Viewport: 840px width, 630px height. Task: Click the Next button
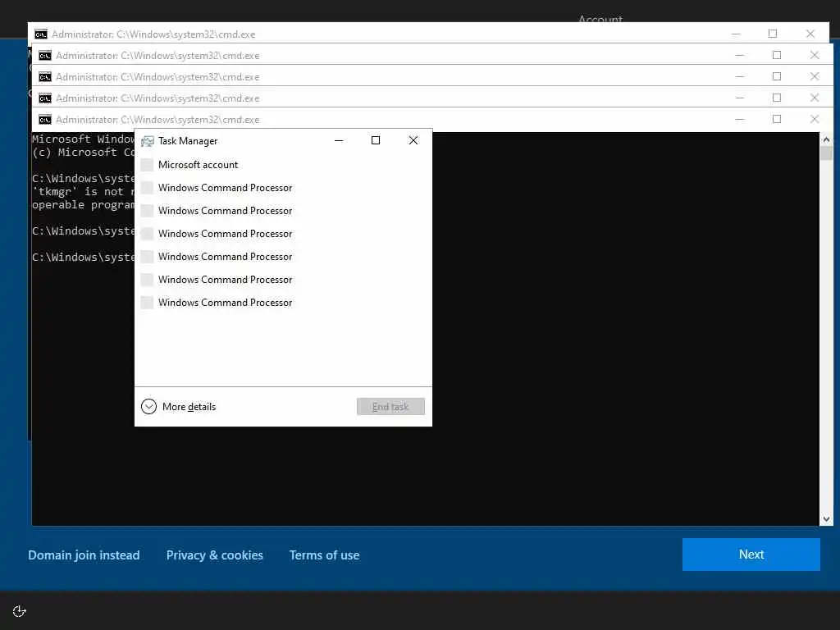point(751,555)
